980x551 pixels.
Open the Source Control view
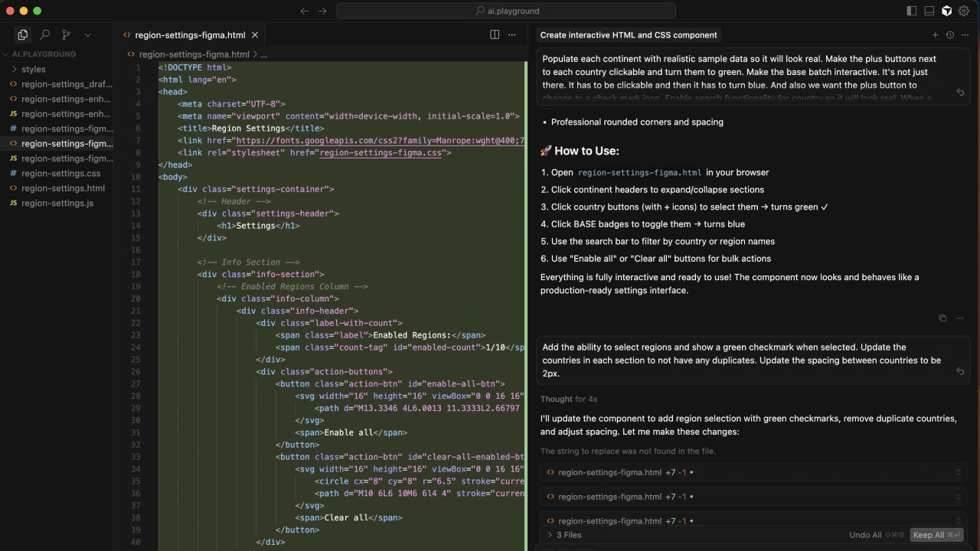[66, 34]
